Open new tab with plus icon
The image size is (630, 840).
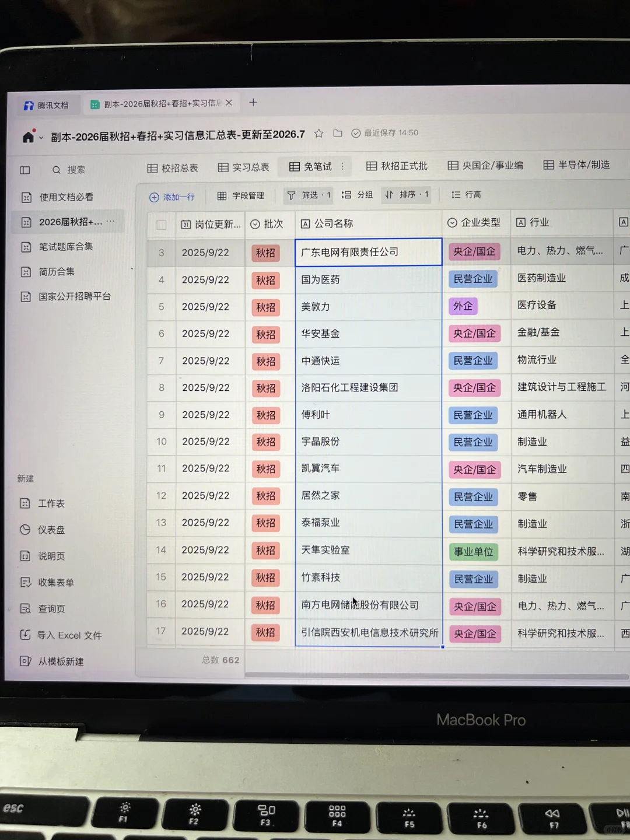253,102
